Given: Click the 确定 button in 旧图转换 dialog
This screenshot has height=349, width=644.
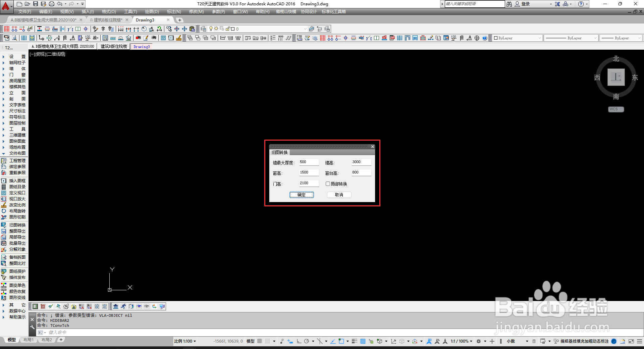Looking at the screenshot, I should 302,195.
